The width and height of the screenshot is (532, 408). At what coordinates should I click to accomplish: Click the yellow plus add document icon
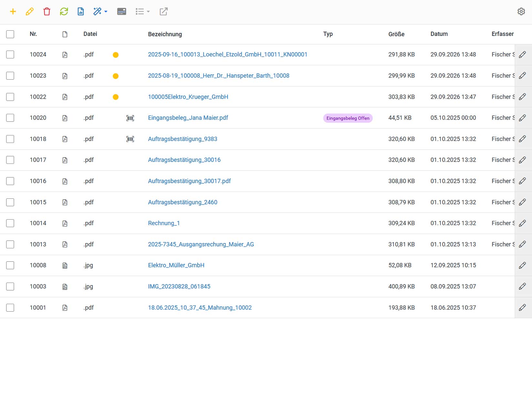[x=13, y=12]
